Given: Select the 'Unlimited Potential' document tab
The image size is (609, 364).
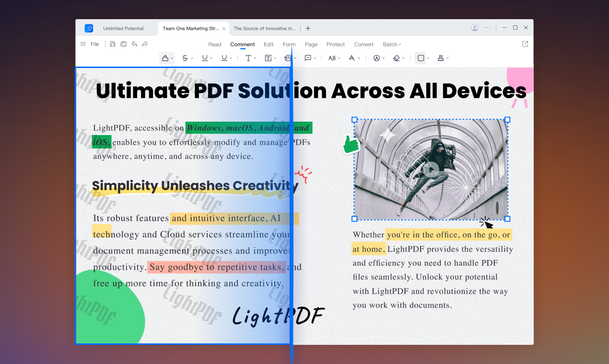Looking at the screenshot, I should pos(124,28).
